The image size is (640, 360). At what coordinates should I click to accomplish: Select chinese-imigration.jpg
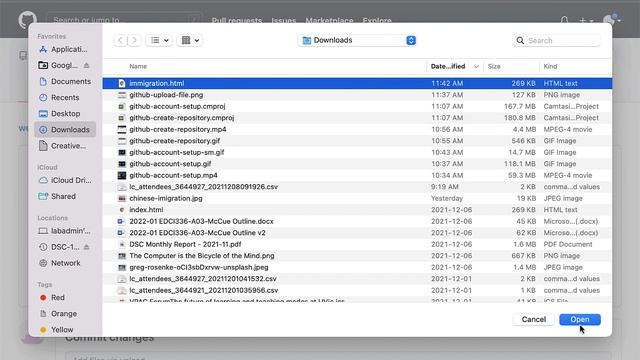click(357, 198)
